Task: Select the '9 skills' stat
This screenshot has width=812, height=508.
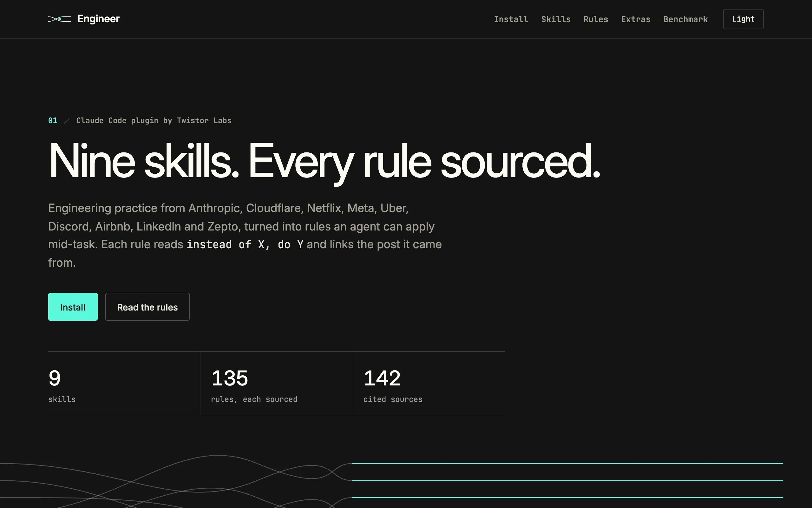Action: [124, 383]
